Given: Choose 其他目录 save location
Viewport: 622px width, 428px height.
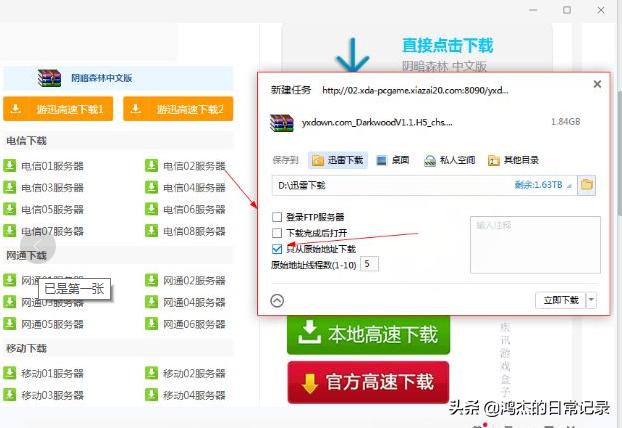Looking at the screenshot, I should tap(512, 160).
